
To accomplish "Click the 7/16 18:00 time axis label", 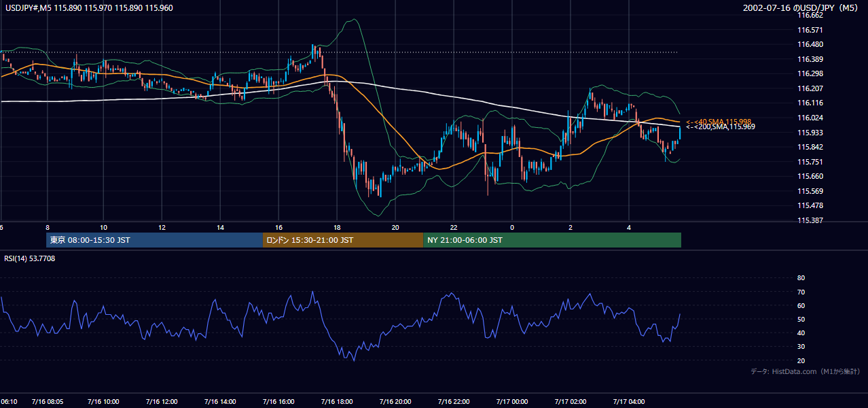I will pos(338,402).
